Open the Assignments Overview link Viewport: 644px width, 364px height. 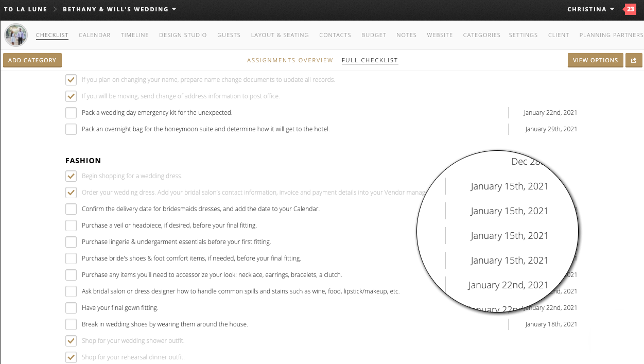[290, 60]
